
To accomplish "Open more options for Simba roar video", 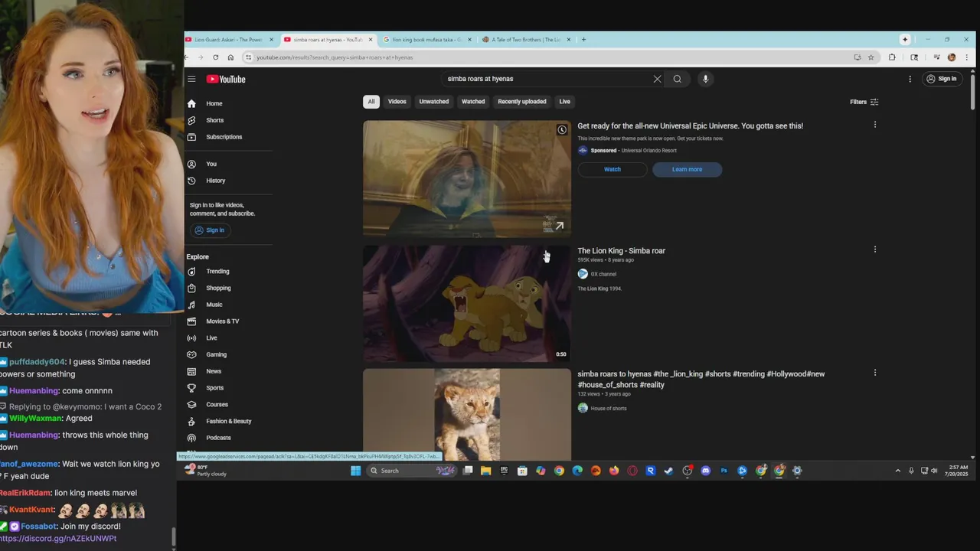I will [875, 249].
